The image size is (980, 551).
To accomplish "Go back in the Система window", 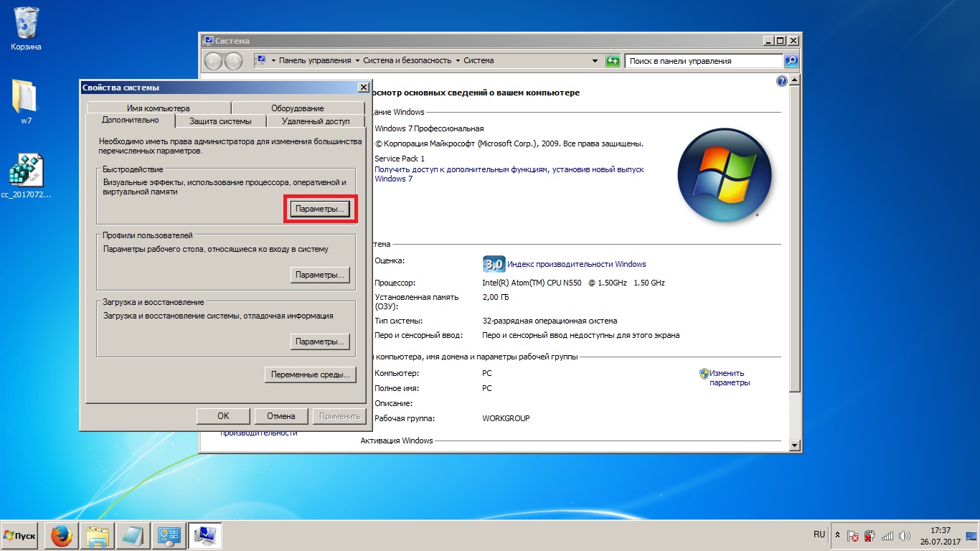I will click(x=213, y=61).
